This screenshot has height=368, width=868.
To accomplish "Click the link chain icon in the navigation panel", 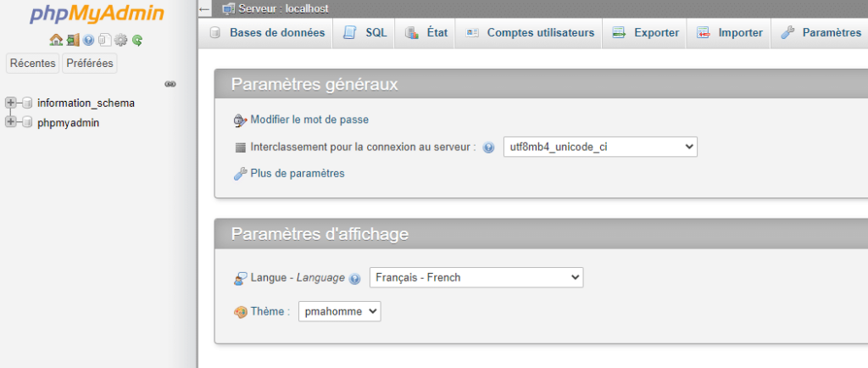I will pyautogui.click(x=170, y=84).
